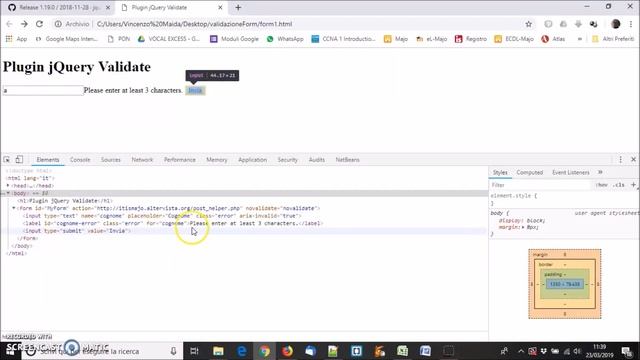Expand more sidebar tabs chevron
Image resolution: width=640 pixels, height=360 pixels.
pos(600,172)
